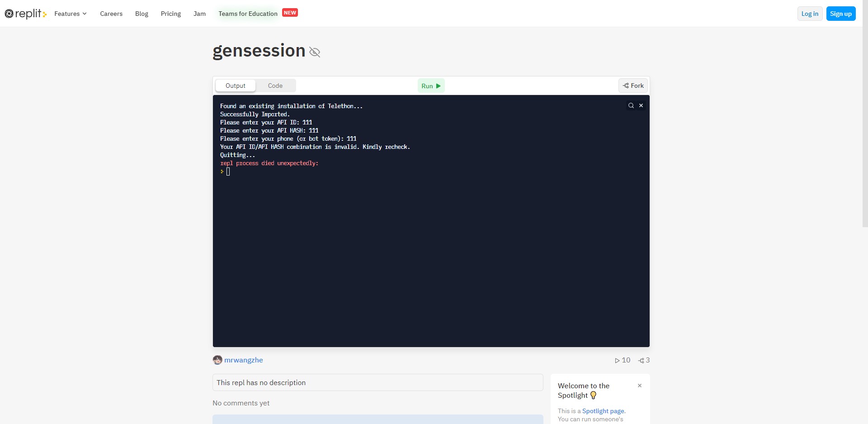The width and height of the screenshot is (868, 424).
Task: Click the 'repl process died unexpectedly:' line
Action: point(269,163)
